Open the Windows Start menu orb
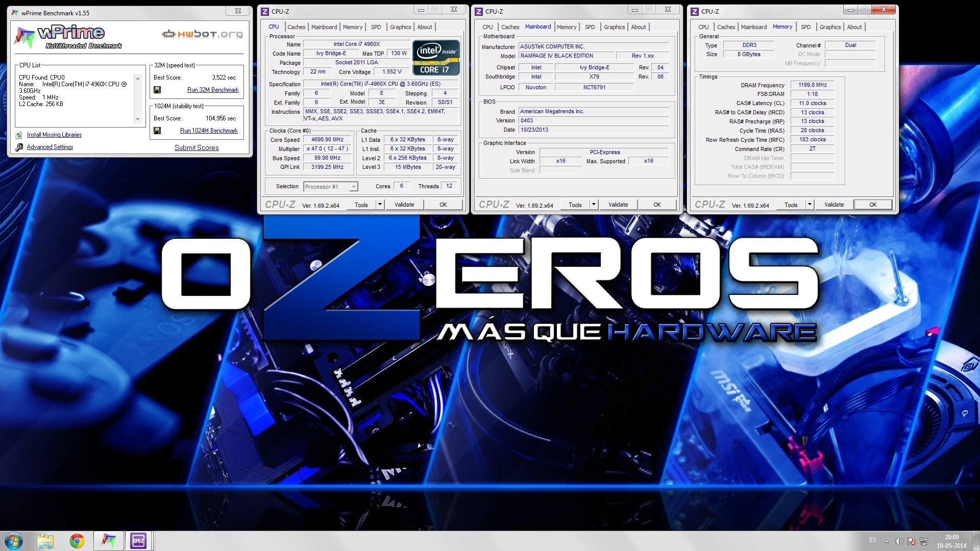Screen dimensions: 980x551 click(x=14, y=541)
